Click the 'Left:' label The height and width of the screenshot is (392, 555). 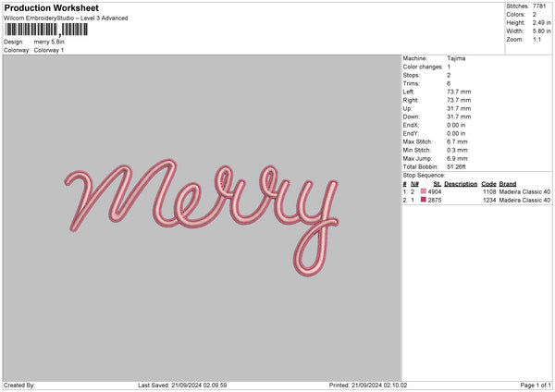coord(409,92)
